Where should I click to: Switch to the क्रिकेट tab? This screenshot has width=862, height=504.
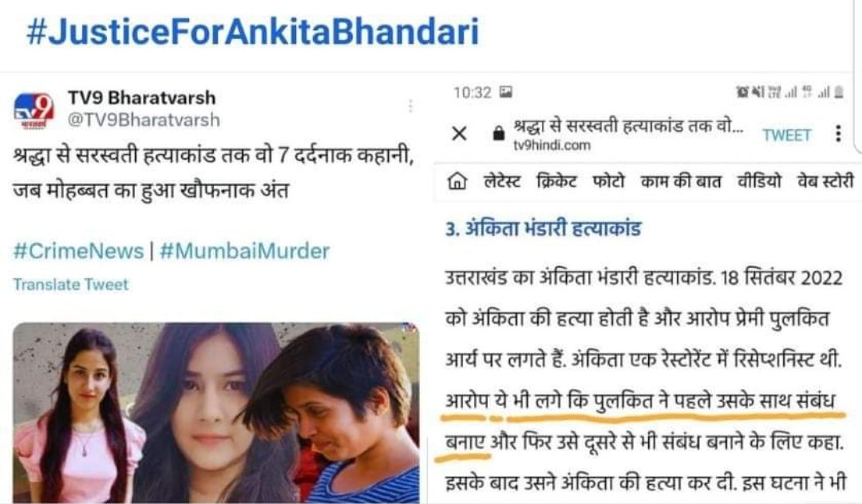(556, 181)
